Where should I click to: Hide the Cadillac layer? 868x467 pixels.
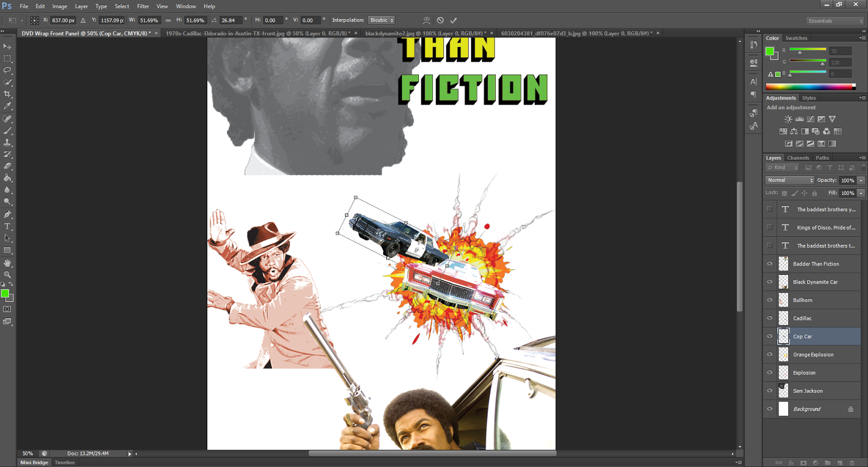pos(769,318)
